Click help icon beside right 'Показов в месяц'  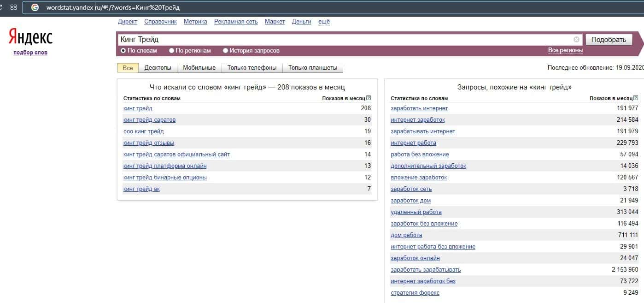click(636, 98)
